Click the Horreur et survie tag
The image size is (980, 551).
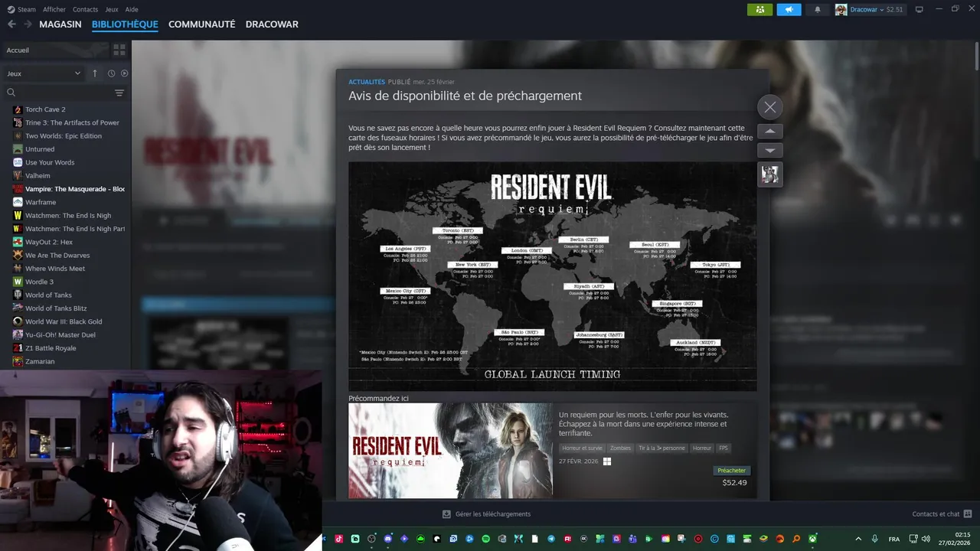[x=583, y=448]
